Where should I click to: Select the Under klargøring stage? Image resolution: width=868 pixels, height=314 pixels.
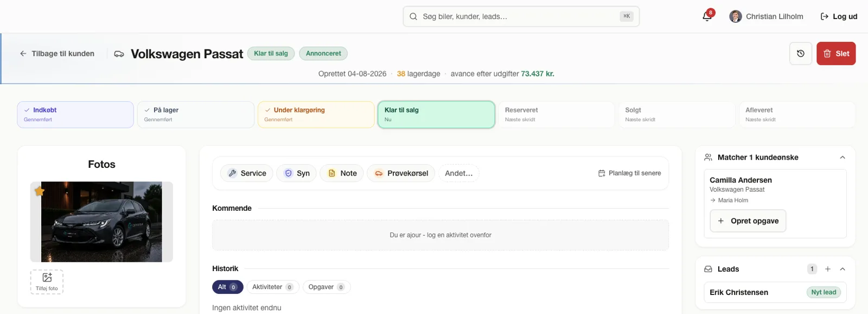[x=316, y=115]
